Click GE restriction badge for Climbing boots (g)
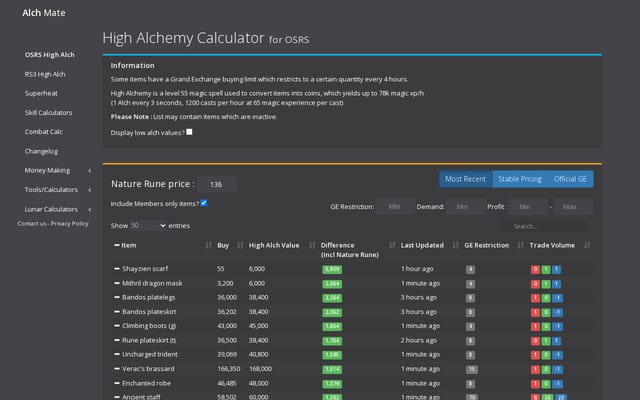 470,327
